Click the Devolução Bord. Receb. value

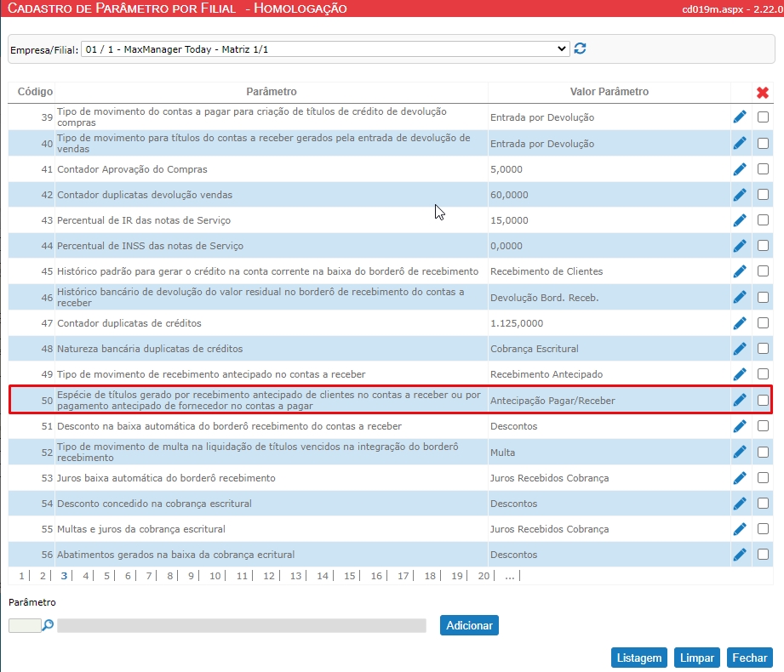point(544,298)
